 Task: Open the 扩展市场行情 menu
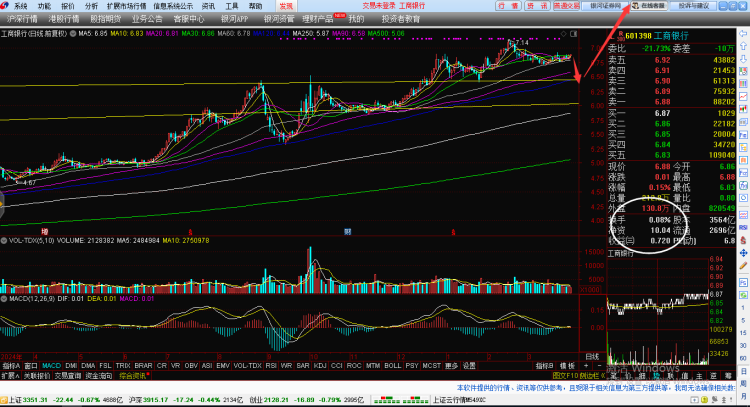(x=126, y=6)
